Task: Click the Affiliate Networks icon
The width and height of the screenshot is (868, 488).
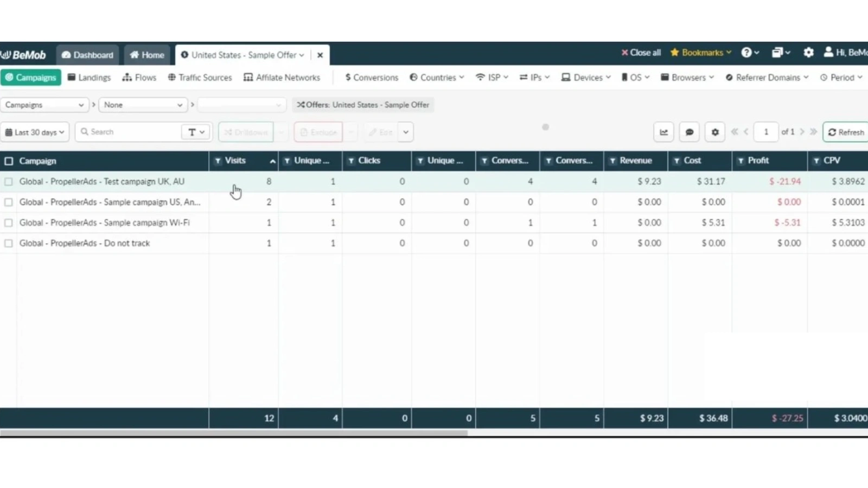Action: (x=282, y=77)
